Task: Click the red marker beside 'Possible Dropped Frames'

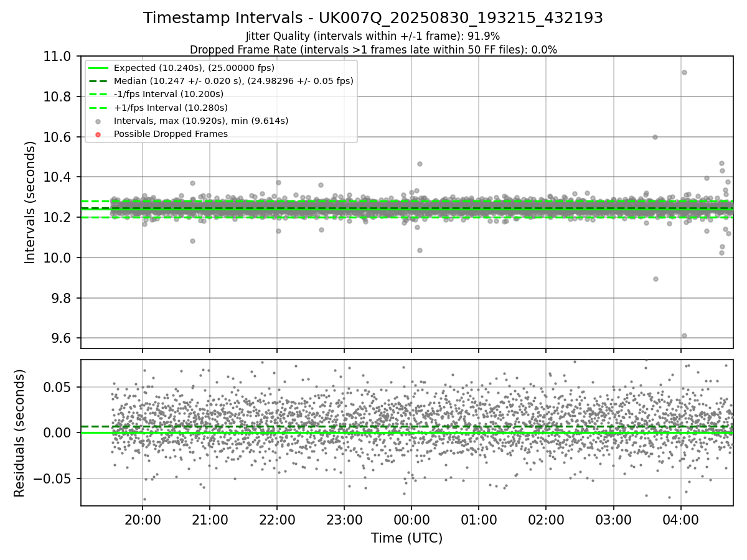Action: point(98,134)
